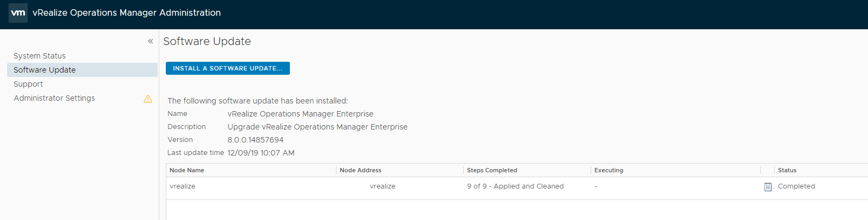Select the vrealize node row
The image size is (868, 220).
tap(517, 186)
